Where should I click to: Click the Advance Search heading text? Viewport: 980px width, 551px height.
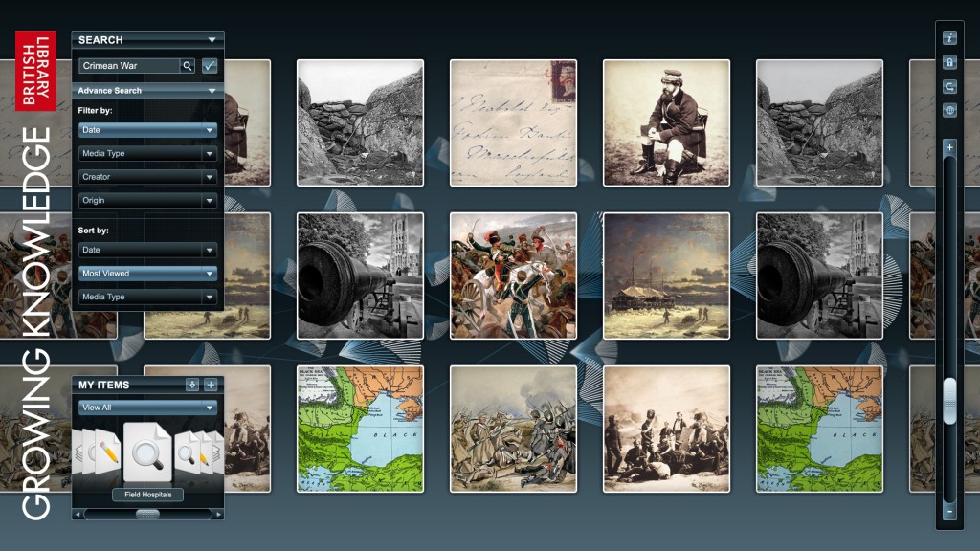(x=109, y=91)
